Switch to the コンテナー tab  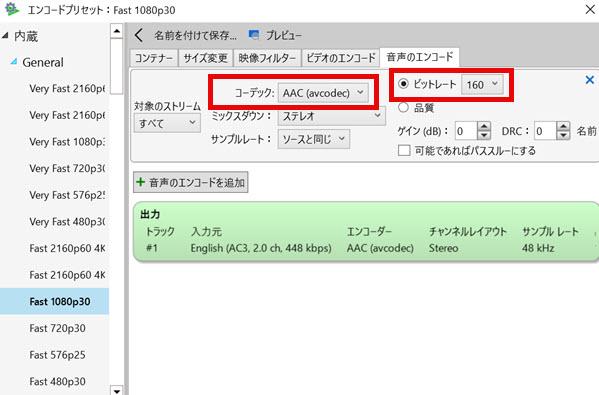click(154, 58)
